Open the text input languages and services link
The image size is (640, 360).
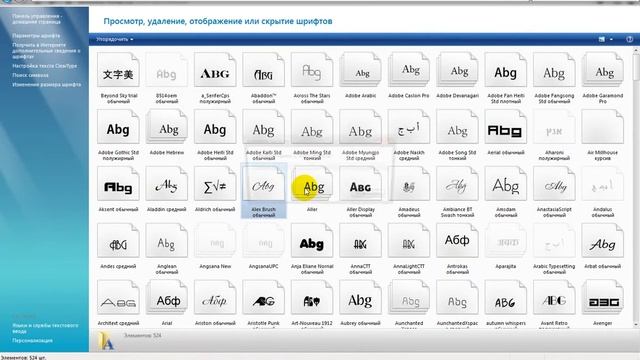click(45, 328)
